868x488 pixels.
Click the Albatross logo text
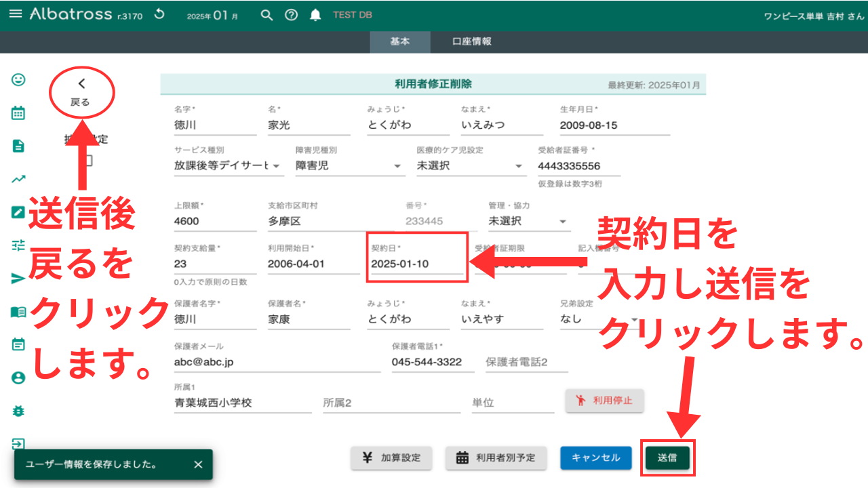click(71, 14)
